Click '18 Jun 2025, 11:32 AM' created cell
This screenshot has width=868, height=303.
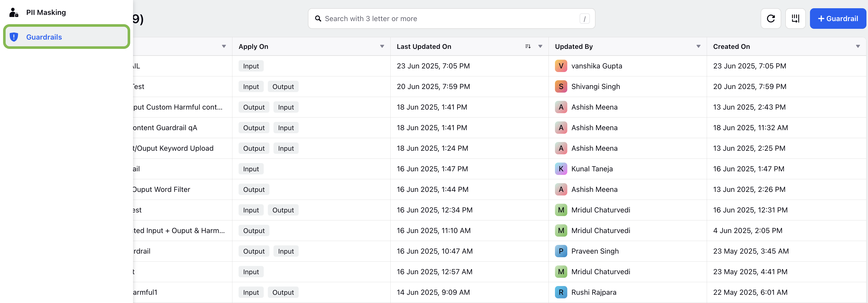(x=750, y=128)
